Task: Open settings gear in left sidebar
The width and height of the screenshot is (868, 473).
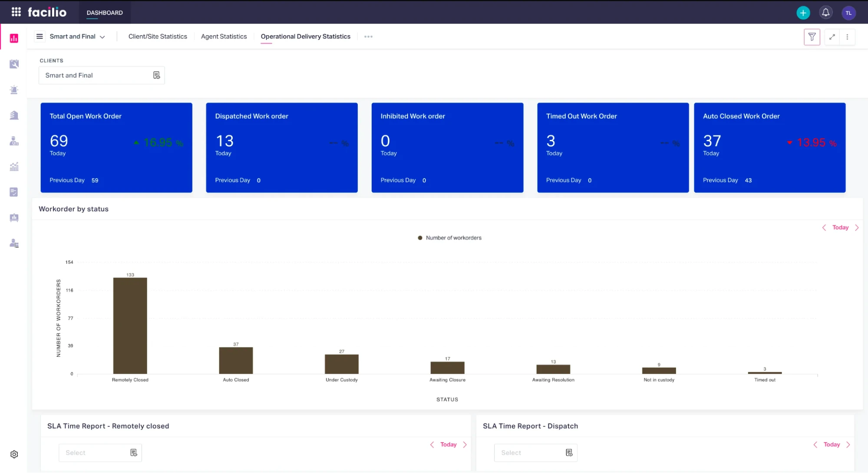Action: 14,454
